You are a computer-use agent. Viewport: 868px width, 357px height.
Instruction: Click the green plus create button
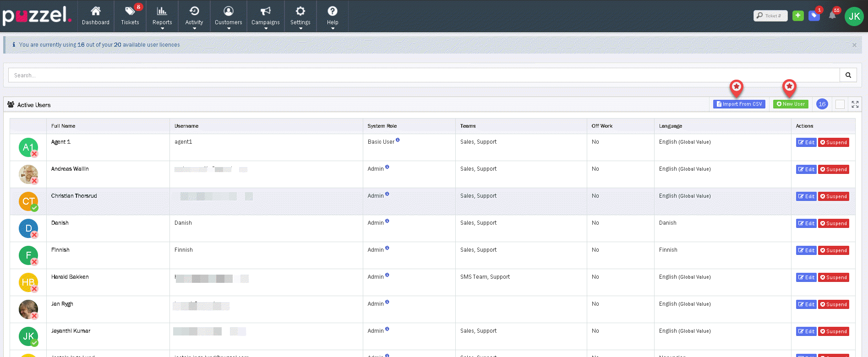point(798,16)
